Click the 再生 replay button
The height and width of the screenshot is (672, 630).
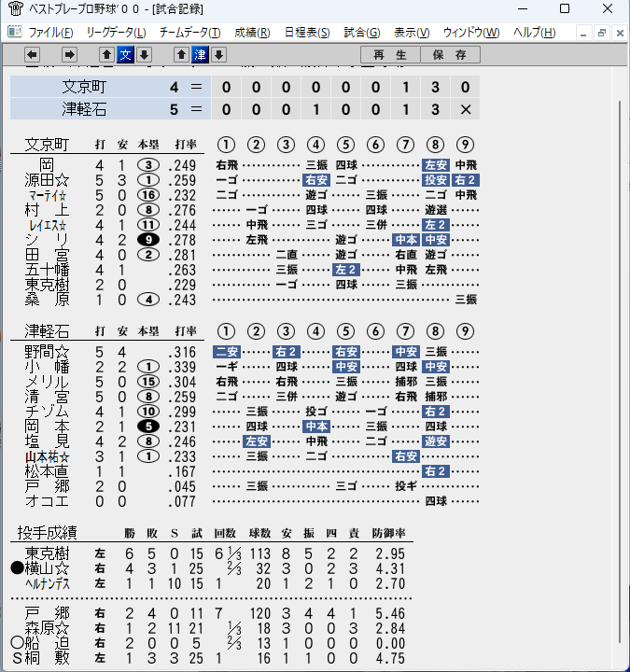pos(390,55)
